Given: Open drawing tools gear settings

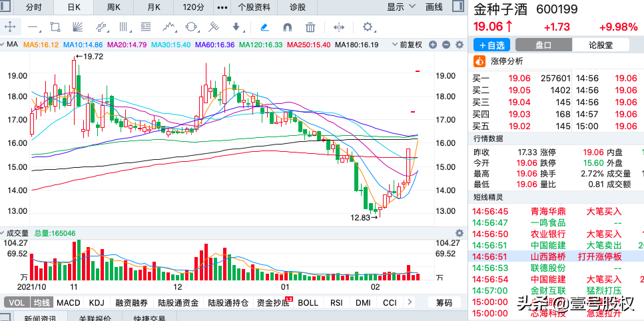Looking at the screenshot, I should click(x=368, y=27).
